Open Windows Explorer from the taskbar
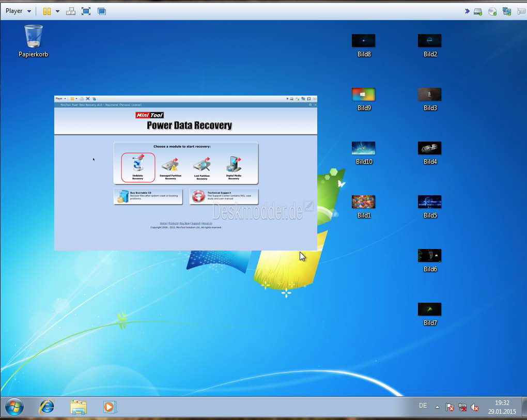 79,407
